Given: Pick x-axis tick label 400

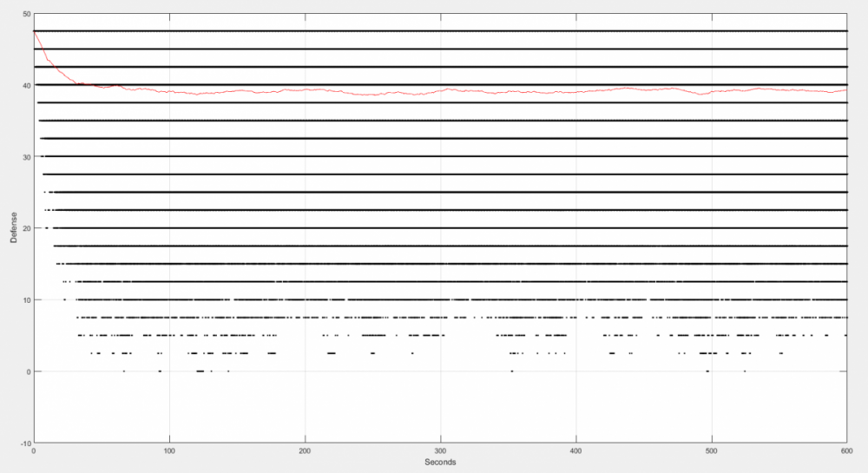Looking at the screenshot, I should tap(576, 451).
